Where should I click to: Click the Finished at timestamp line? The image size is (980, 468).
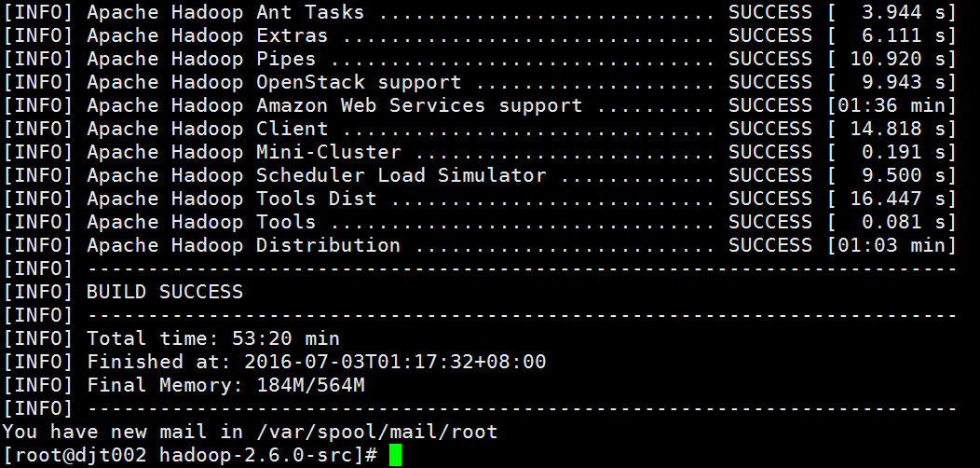coord(316,362)
